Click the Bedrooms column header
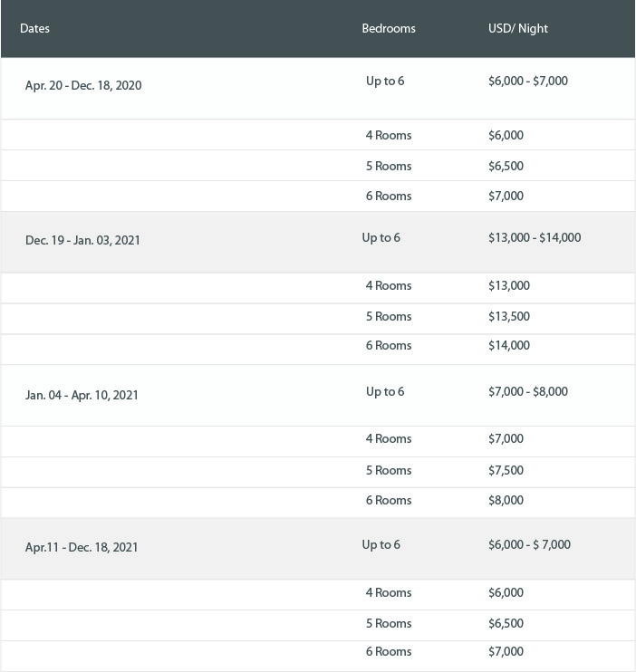636x672 pixels. 389,28
